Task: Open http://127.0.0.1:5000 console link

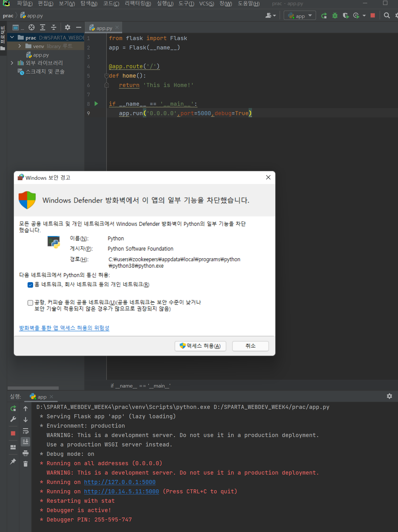Action: (x=120, y=482)
